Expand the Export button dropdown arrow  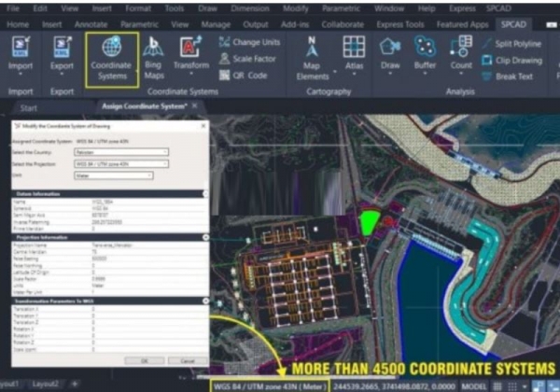62,75
